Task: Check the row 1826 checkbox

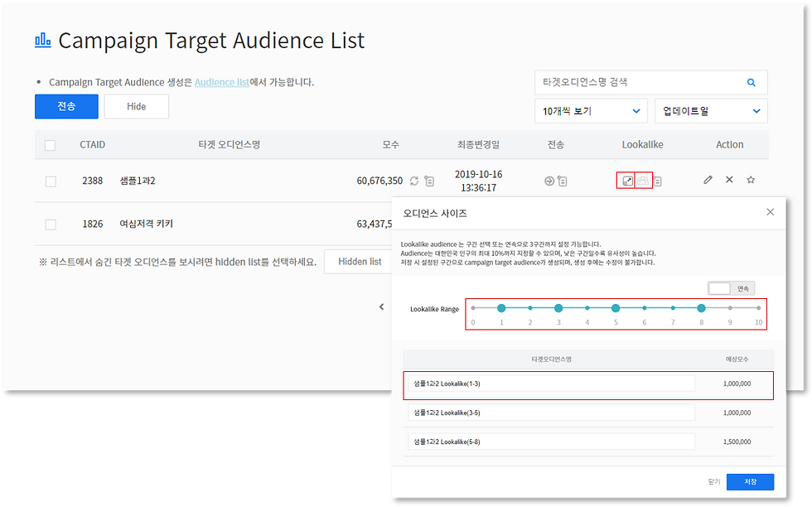Action: [51, 225]
